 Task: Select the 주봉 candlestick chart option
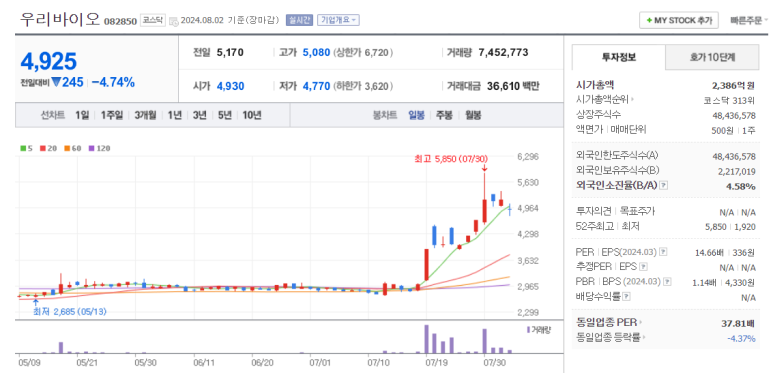(x=444, y=115)
